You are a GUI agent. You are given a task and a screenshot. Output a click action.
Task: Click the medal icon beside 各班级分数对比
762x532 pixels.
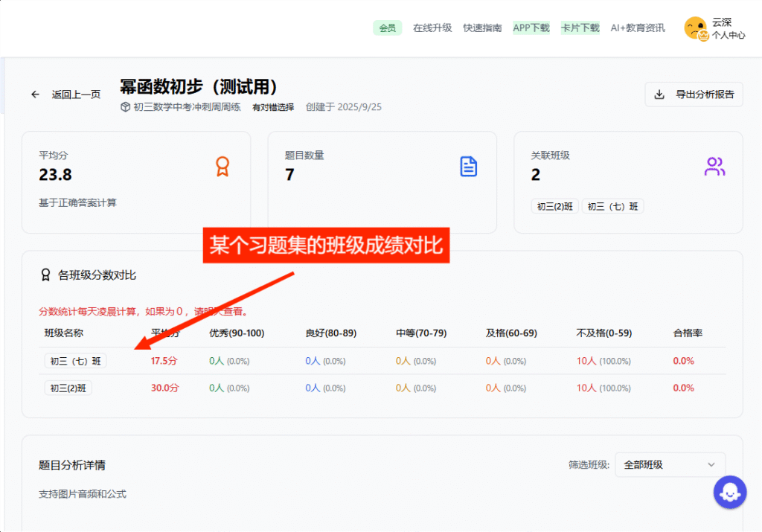45,275
